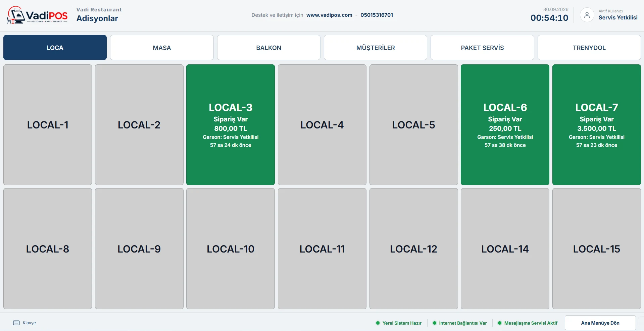Screen dimensions: 644x331
Task: Click the Adisyonlar page title
Action: pos(97,18)
